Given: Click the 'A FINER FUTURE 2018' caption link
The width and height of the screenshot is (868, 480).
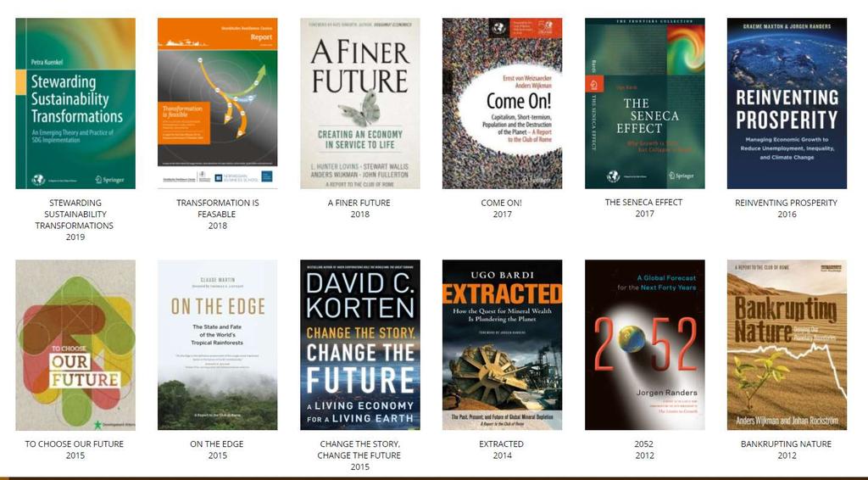Looking at the screenshot, I should [359, 208].
